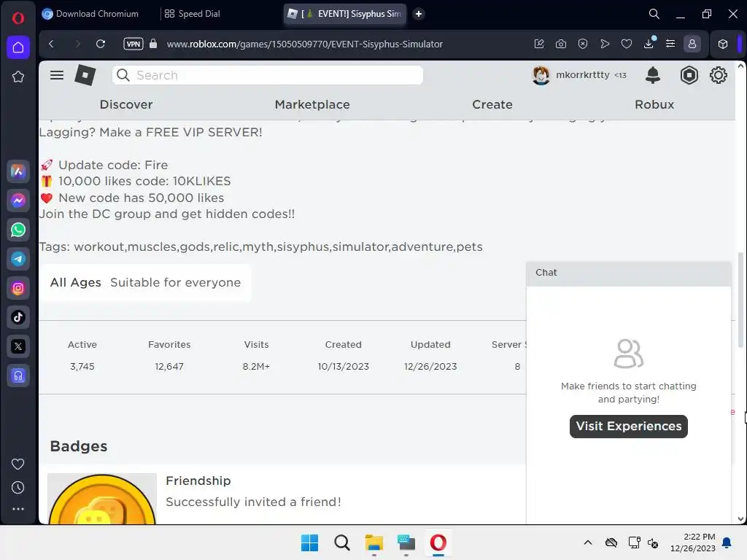Navigate to Marketplace

pyautogui.click(x=312, y=104)
